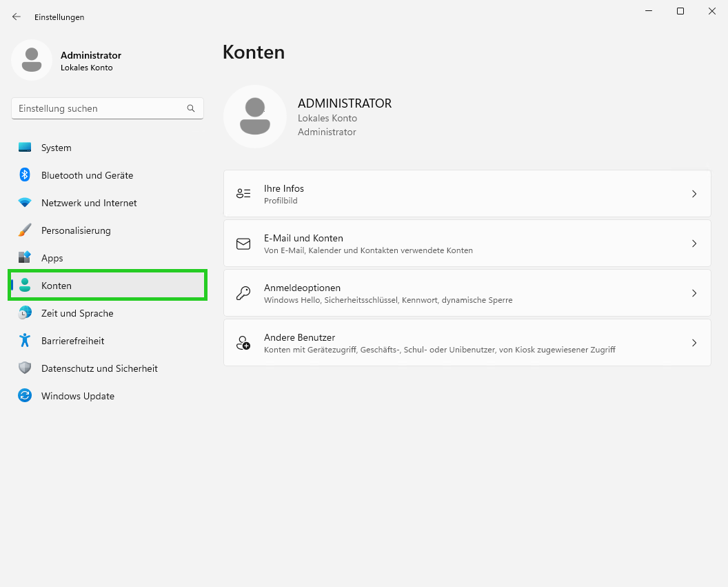Viewport: 728px width, 587px height.
Task: Open Andere Benutzer settings page
Action: point(467,343)
